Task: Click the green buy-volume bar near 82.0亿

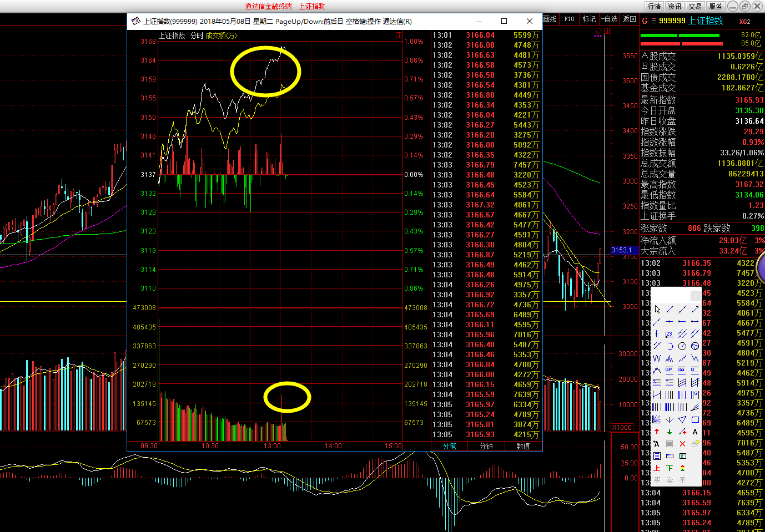Action: 680,35
